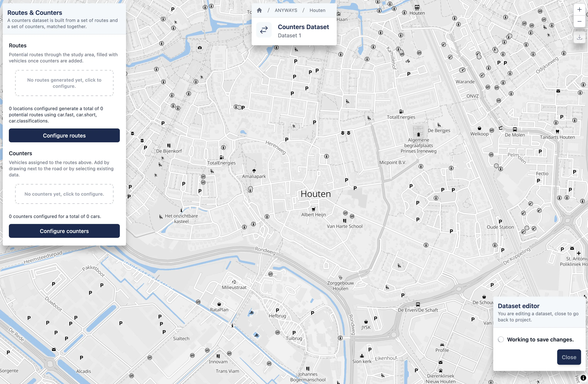Click the Van Harte School icon
The width and height of the screenshot is (588, 384).
[x=345, y=221]
